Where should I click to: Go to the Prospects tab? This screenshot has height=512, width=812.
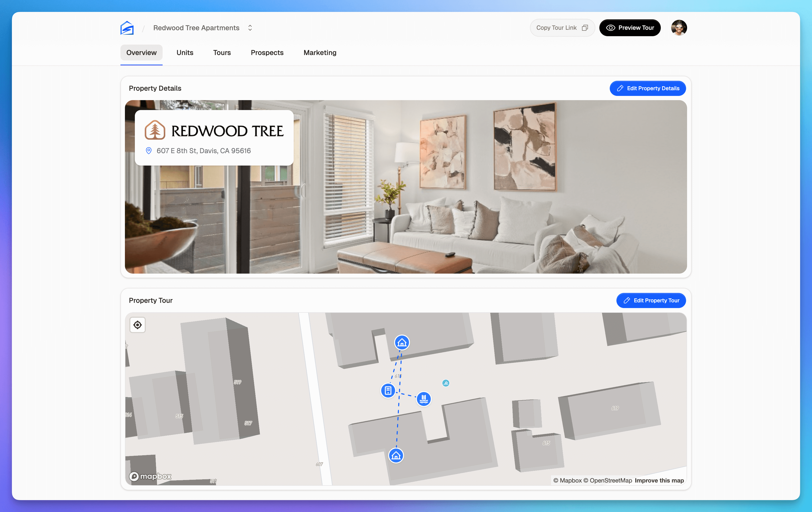click(x=267, y=53)
